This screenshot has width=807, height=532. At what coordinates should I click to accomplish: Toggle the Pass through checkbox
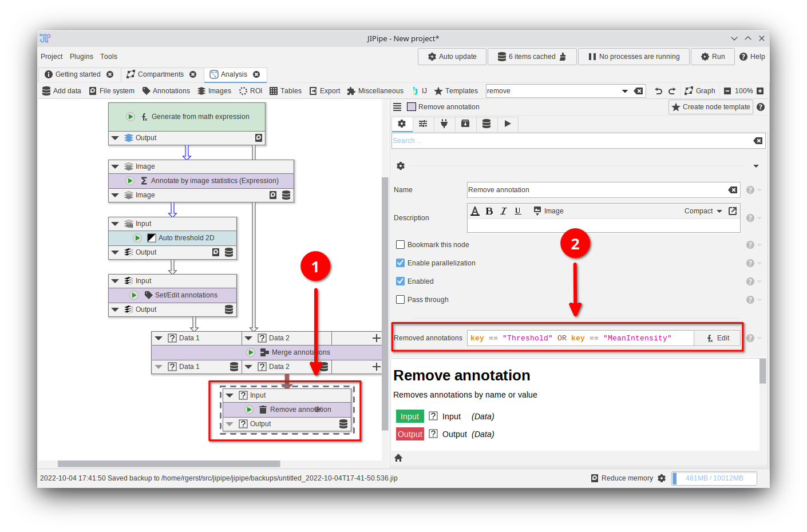(x=401, y=300)
